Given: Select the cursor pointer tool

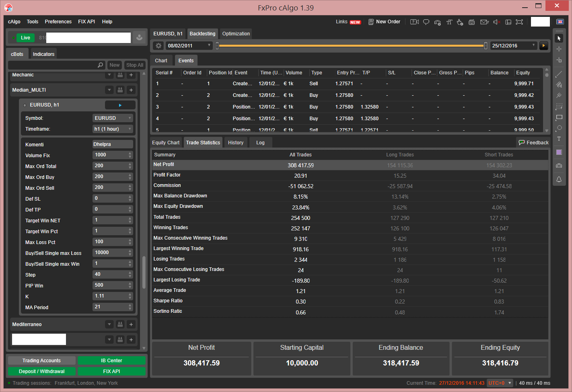Looking at the screenshot, I should 559,38.
